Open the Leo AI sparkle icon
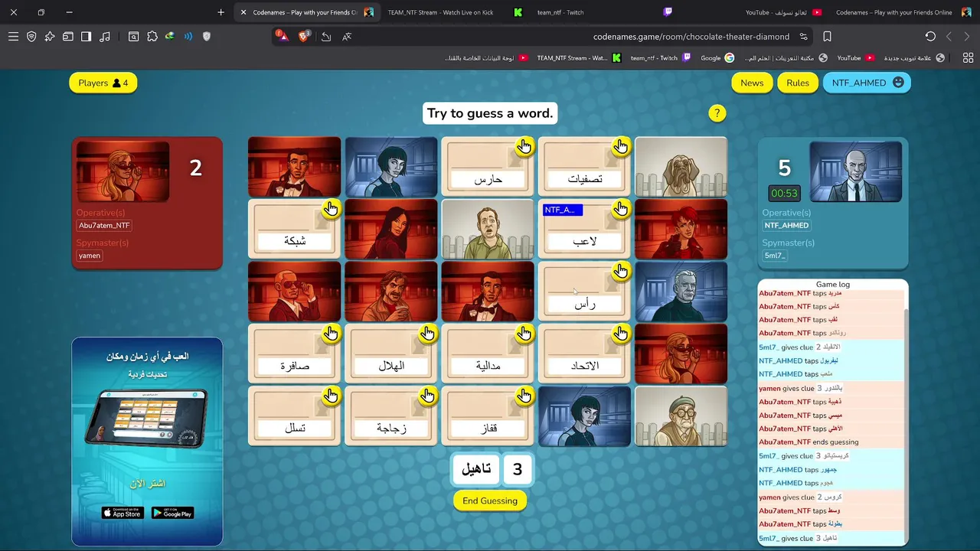980x551 pixels. coord(50,37)
